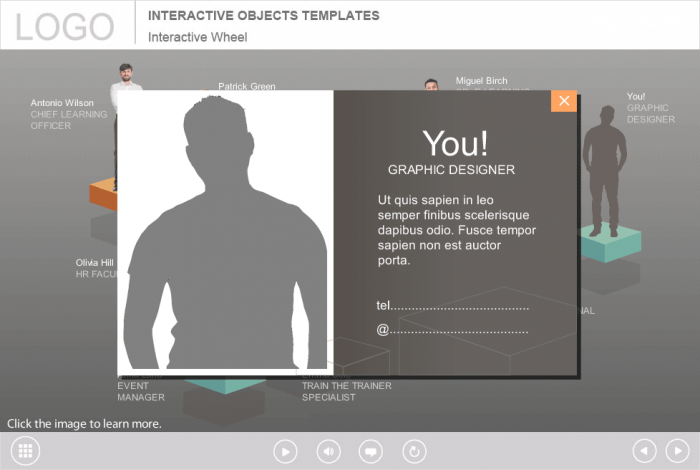
Task: Click Antonio Wilson name label
Action: click(64, 102)
